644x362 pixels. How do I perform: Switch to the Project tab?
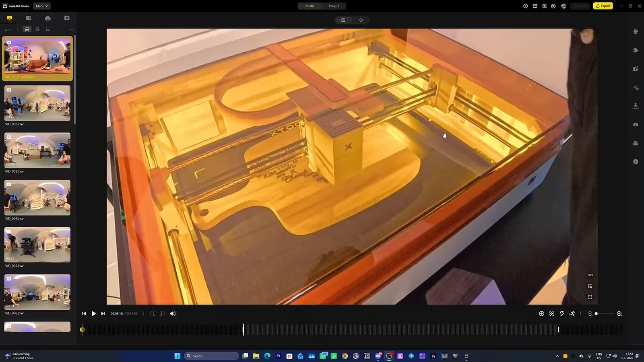point(334,6)
